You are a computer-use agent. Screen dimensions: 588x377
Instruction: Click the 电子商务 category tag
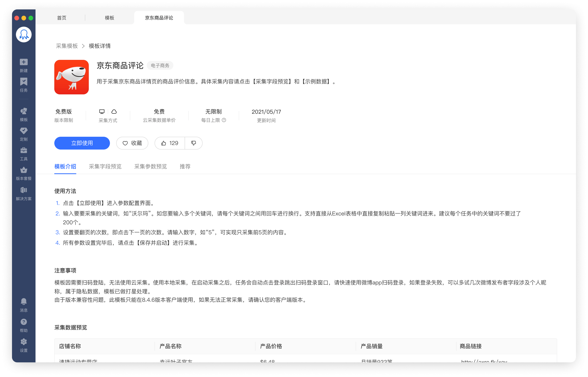pyautogui.click(x=160, y=65)
